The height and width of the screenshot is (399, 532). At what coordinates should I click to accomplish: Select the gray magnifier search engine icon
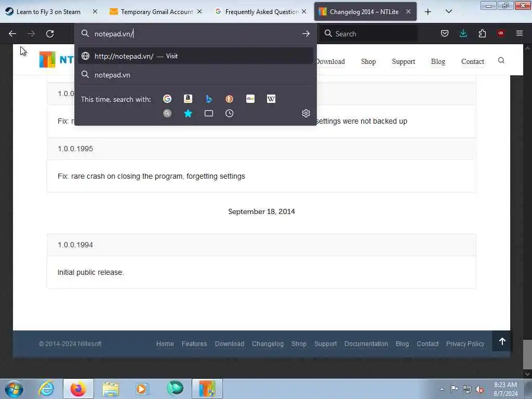coord(167,113)
